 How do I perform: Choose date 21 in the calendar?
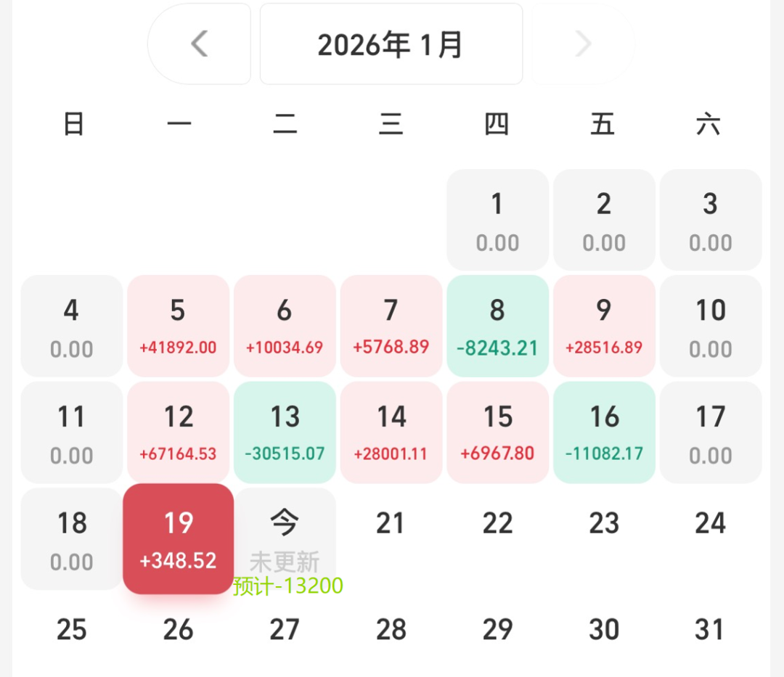pyautogui.click(x=391, y=524)
